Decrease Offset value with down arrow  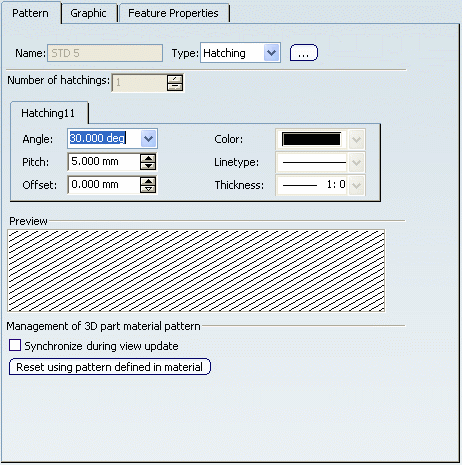(148, 189)
